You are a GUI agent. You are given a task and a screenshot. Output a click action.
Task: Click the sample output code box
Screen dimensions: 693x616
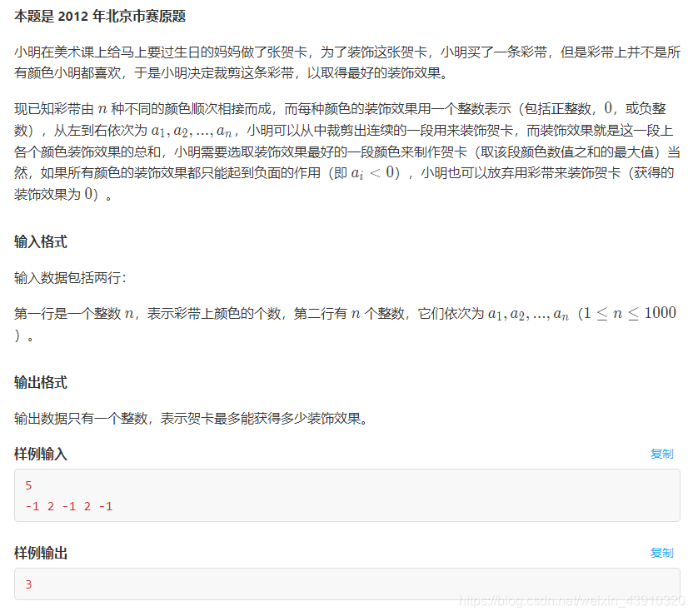coord(347,584)
